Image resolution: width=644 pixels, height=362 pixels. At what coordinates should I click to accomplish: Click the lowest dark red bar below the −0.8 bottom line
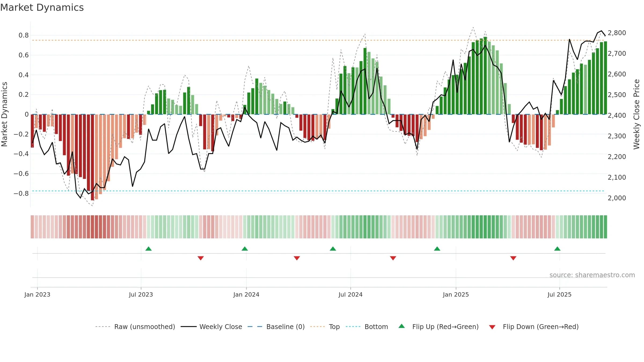coord(92,157)
